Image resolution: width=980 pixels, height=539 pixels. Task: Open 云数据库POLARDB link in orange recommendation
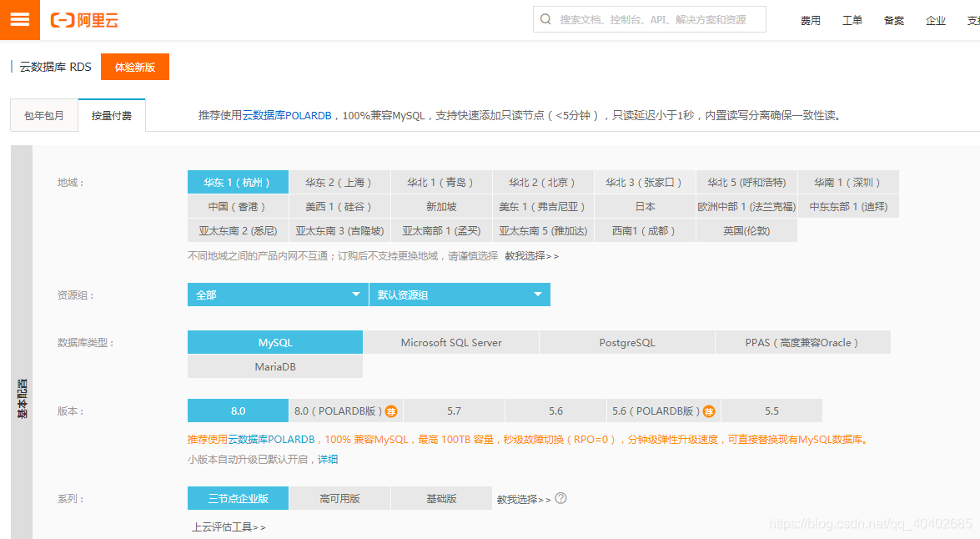[x=271, y=440]
